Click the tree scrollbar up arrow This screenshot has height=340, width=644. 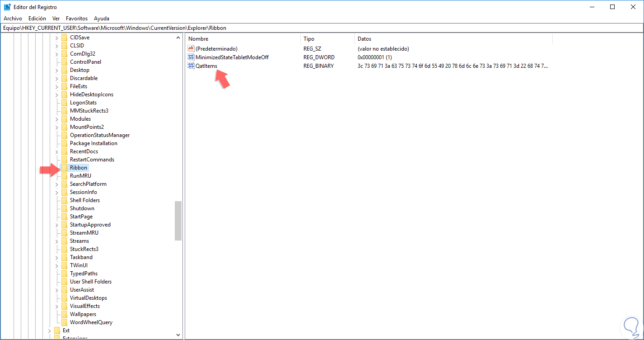[x=178, y=38]
